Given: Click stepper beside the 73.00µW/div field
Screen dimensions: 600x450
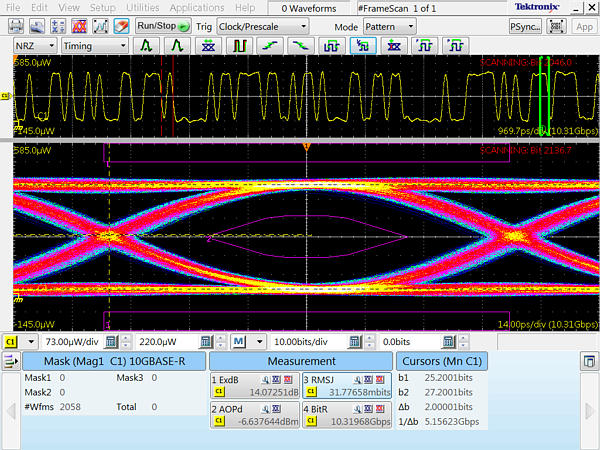Looking at the screenshot, I should 126,342.
